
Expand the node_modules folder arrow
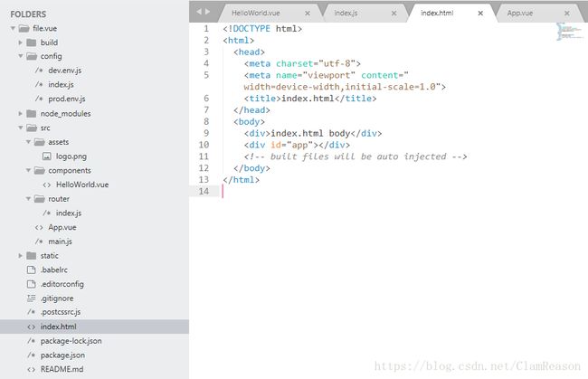coord(21,113)
